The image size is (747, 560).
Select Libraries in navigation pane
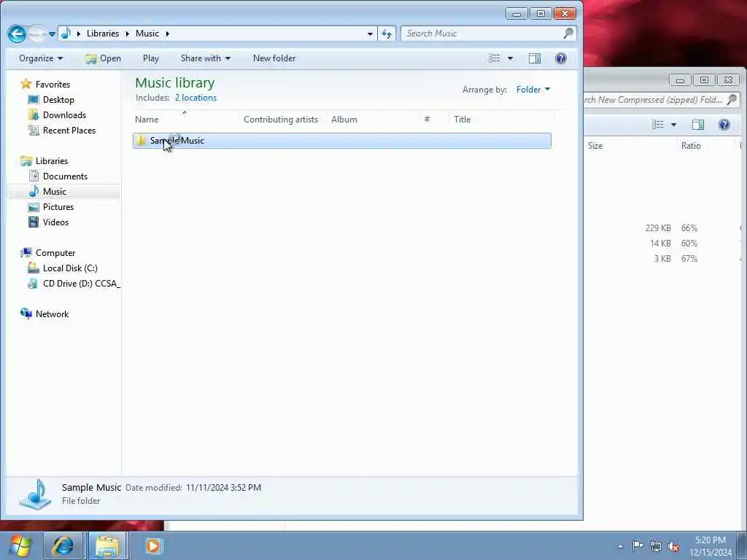tap(52, 161)
